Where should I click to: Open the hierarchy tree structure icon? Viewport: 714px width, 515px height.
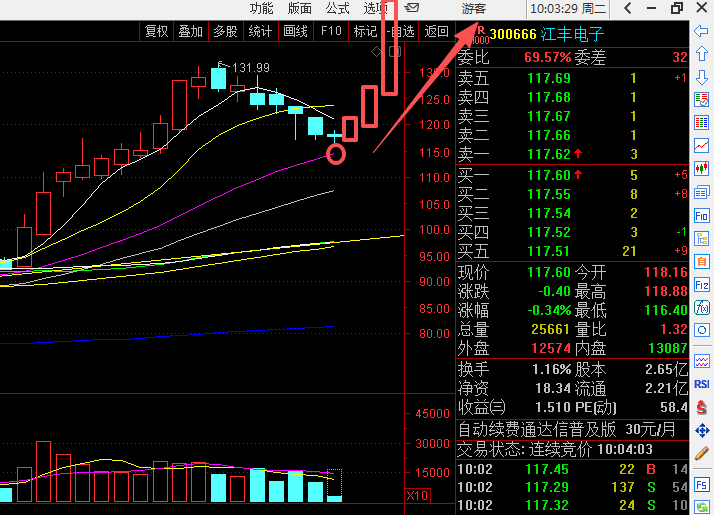pos(701,238)
